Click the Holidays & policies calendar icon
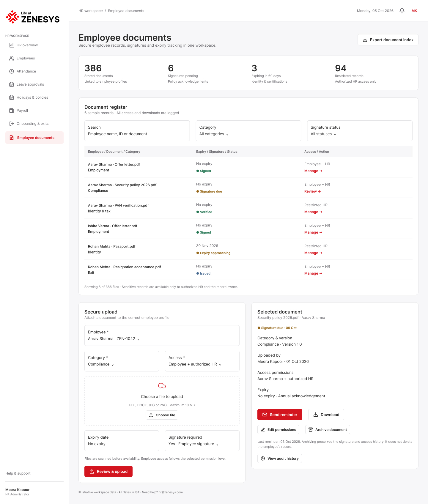The image size is (428, 504). click(x=12, y=97)
